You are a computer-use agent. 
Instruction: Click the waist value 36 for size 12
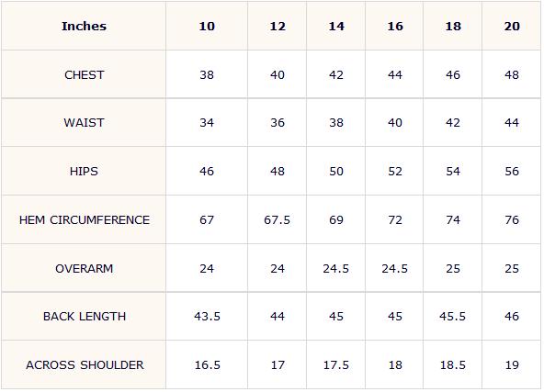tap(278, 123)
